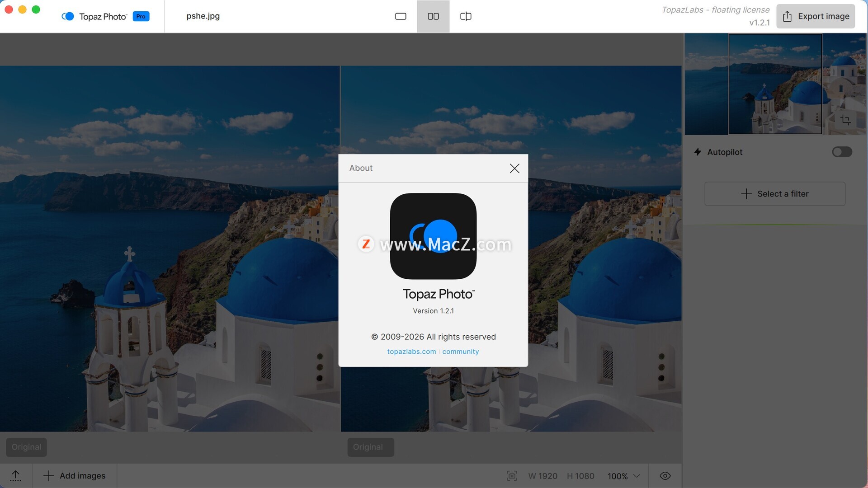This screenshot has height=488, width=868.
Task: Click the fit-to-screen icon
Action: tap(512, 476)
